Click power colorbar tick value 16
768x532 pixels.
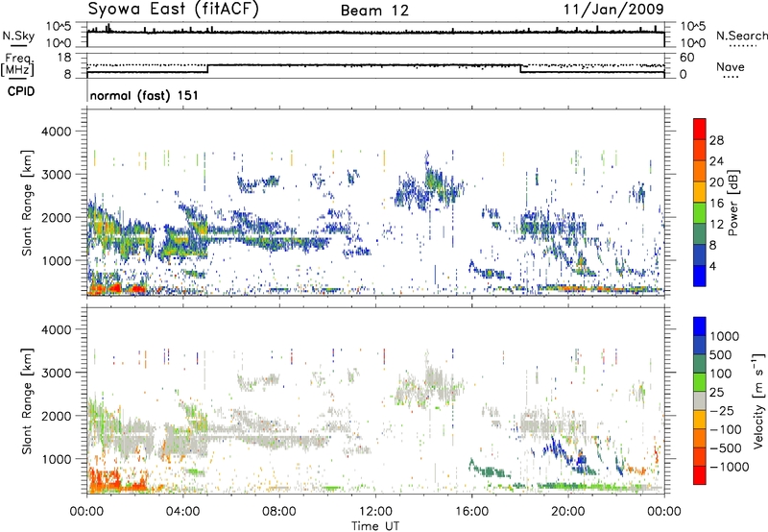click(716, 203)
